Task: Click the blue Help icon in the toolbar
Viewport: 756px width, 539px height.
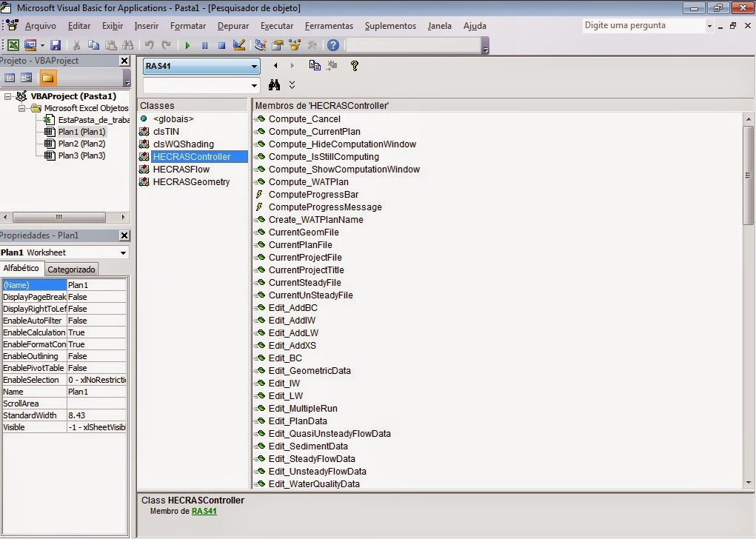Action: 333,45
